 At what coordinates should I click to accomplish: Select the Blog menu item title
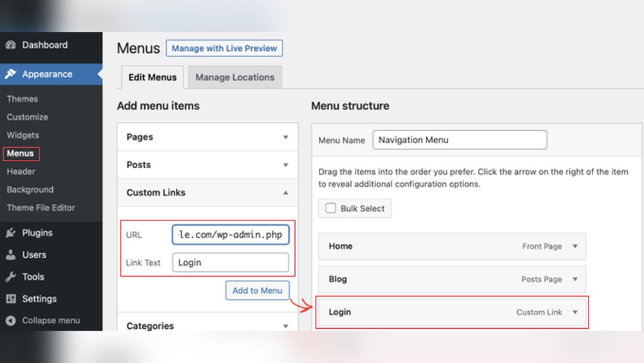337,279
